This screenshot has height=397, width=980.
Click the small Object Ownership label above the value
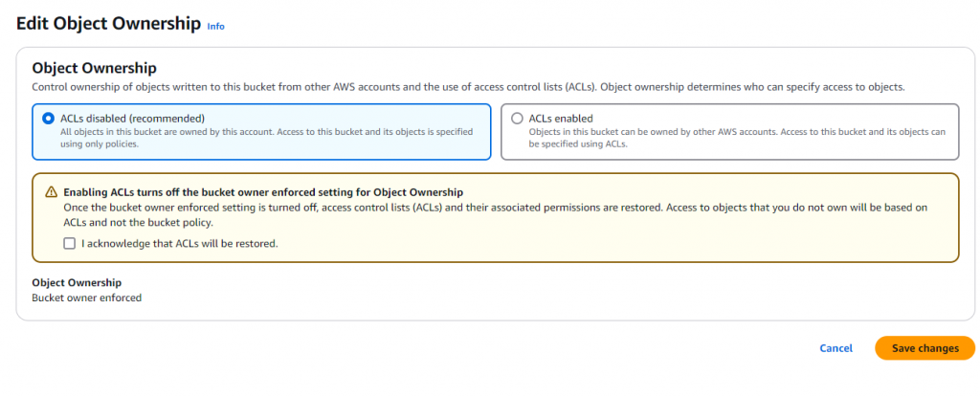pyautogui.click(x=77, y=283)
